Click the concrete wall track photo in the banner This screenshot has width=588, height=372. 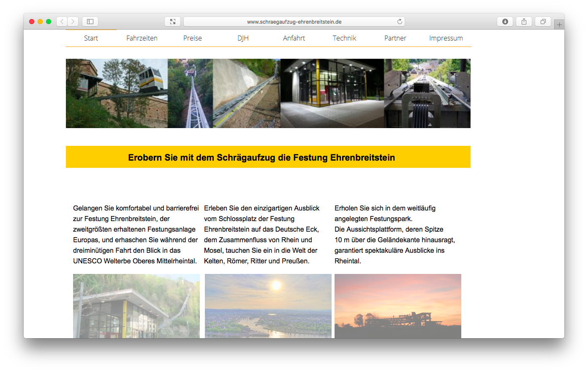(247, 93)
